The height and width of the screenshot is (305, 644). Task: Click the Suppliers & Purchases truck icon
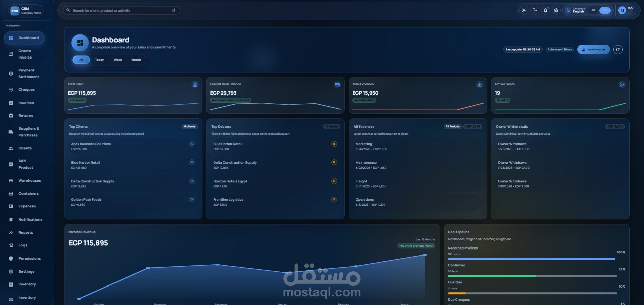coord(11,132)
